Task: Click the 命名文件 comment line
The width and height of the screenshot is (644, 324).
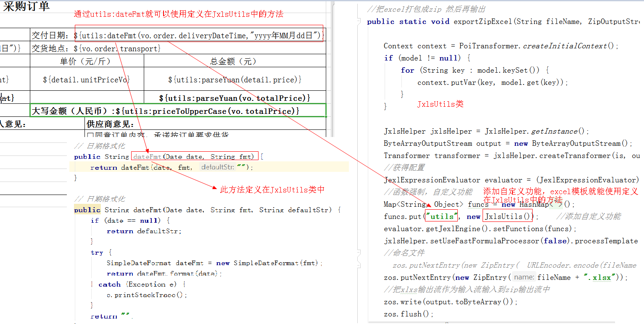Action: point(404,253)
